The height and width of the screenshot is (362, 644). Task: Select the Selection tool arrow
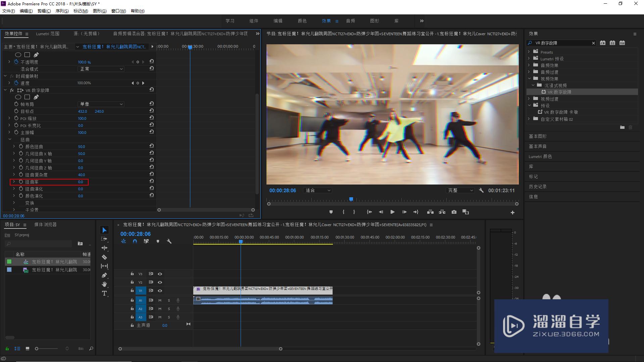(104, 230)
